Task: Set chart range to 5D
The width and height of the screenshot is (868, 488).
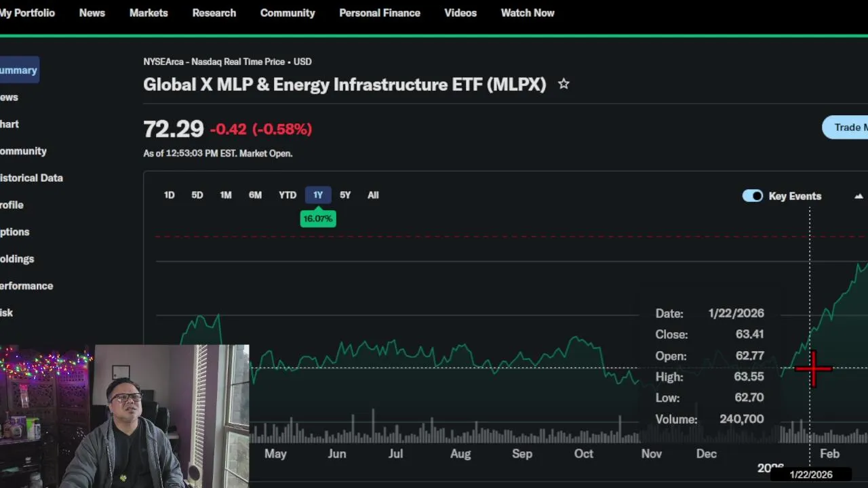Action: pos(197,195)
